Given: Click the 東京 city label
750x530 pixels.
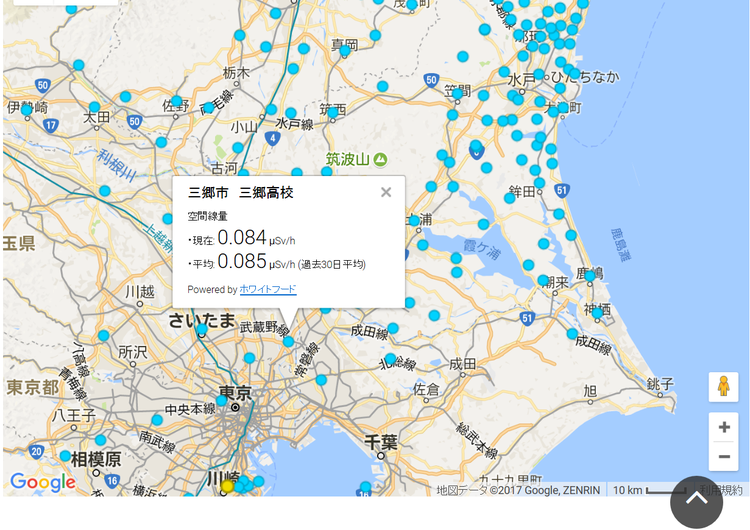Looking at the screenshot, I should tap(235, 392).
